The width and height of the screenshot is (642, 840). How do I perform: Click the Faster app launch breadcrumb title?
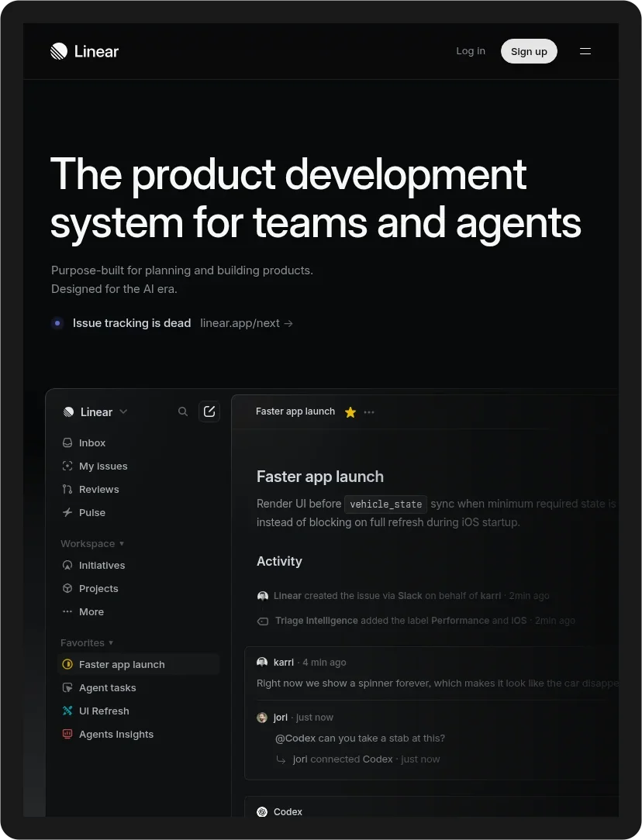[295, 411]
